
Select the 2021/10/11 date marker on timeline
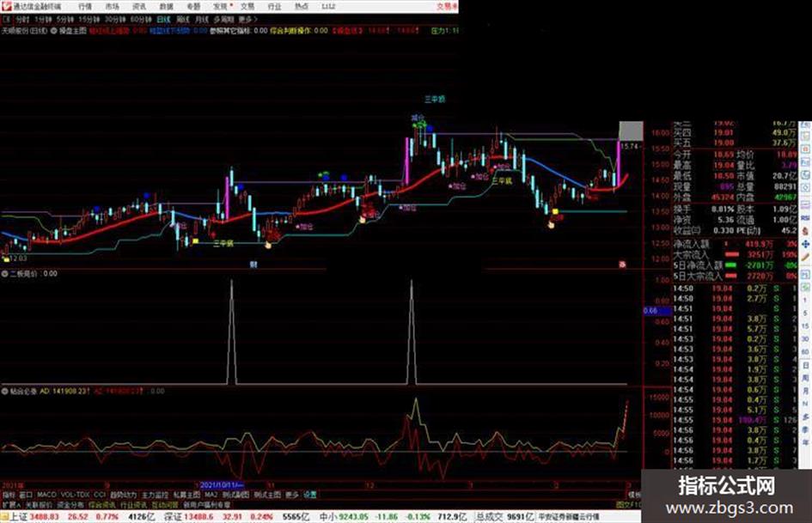[222, 485]
